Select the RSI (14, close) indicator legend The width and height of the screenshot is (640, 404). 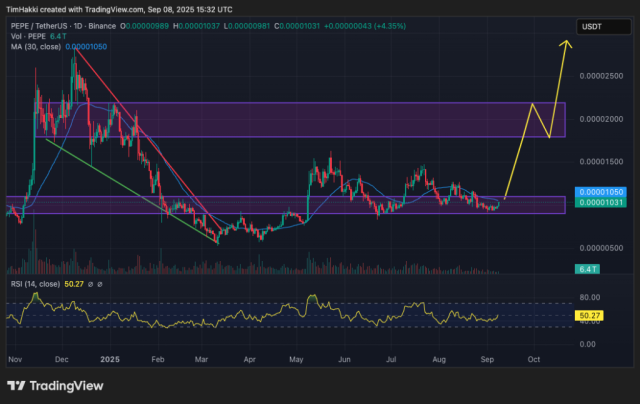(36, 284)
